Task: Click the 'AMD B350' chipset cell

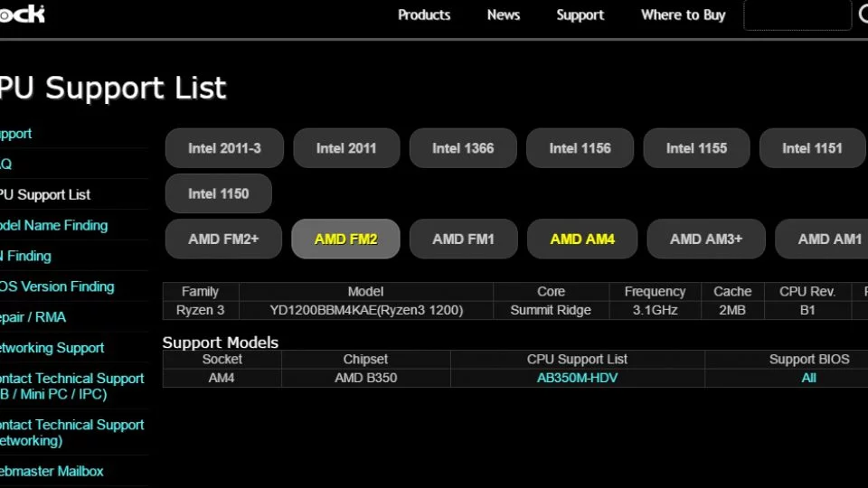Action: [365, 378]
